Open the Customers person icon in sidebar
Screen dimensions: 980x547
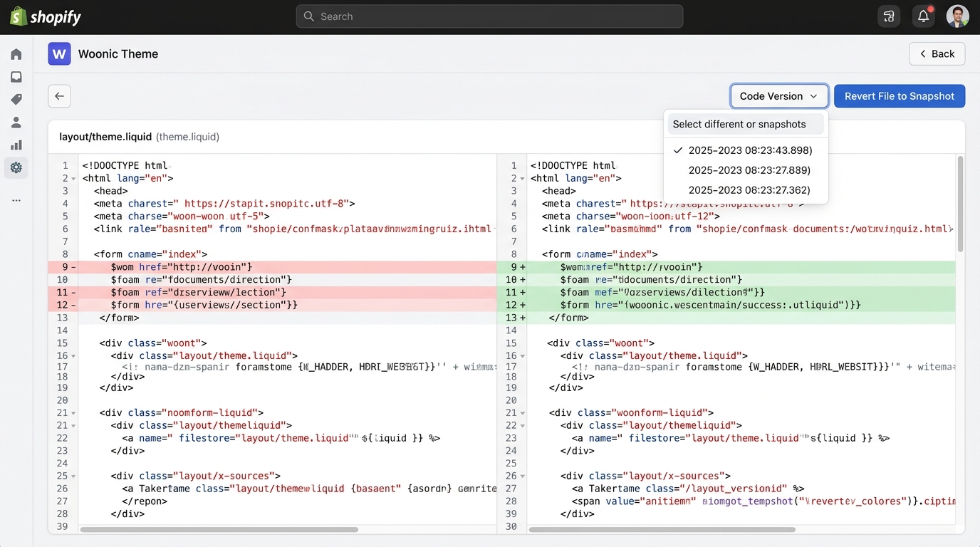(16, 123)
